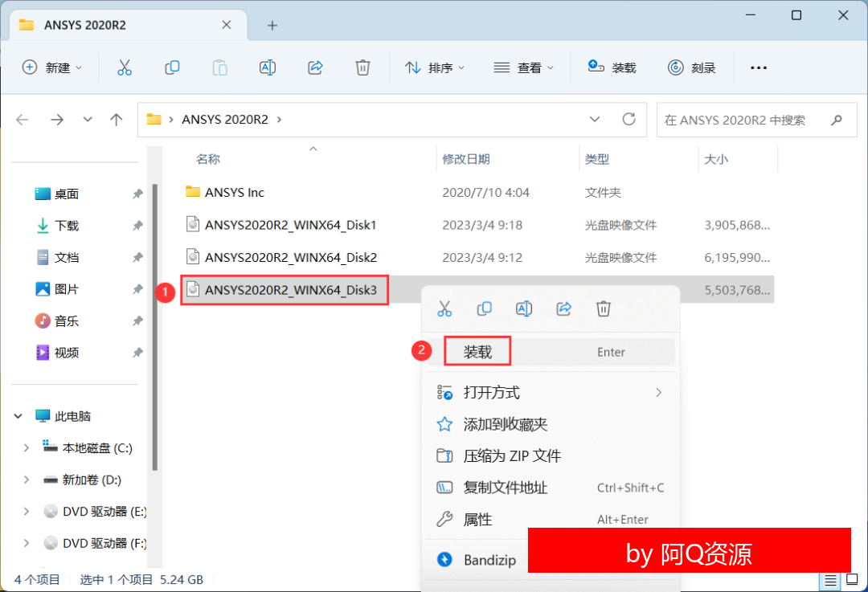Viewport: 868px width, 592px height.
Task: Click the Delete icon in the context menu
Action: tap(604, 308)
